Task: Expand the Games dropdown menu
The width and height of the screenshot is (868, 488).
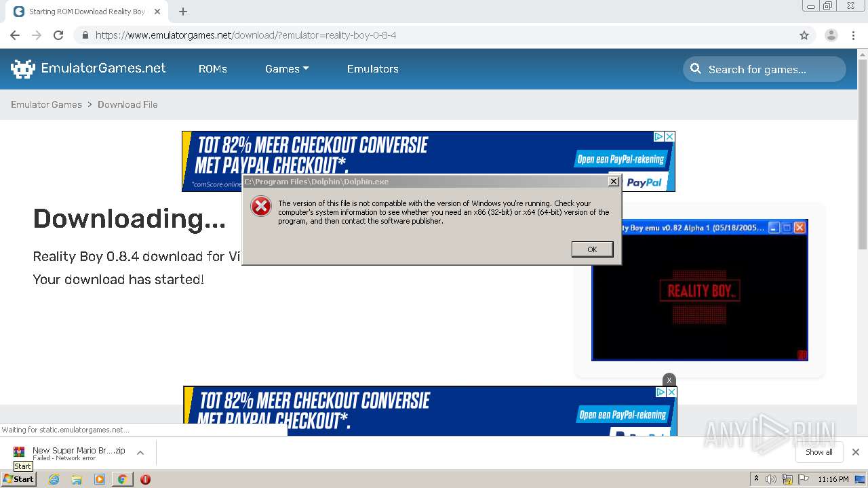Action: click(287, 69)
